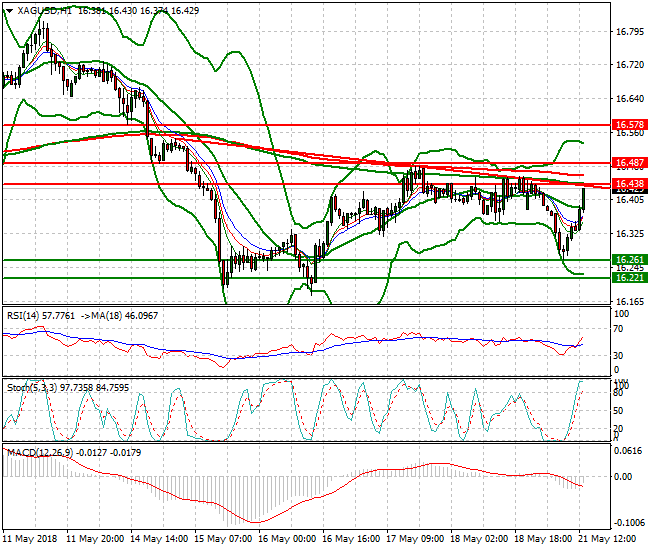Select the 17 May 09:00 time label
This screenshot has height=550, width=650.
tap(415, 539)
